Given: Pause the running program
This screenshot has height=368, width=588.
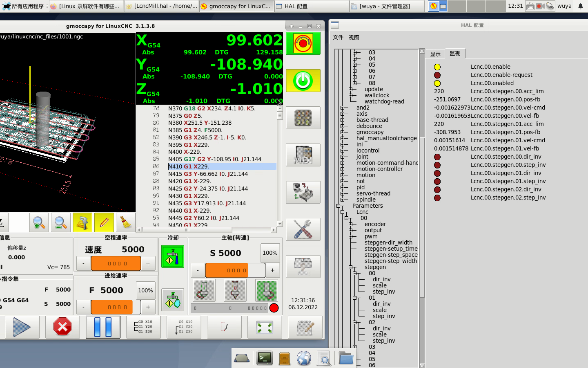Looking at the screenshot, I should coord(103,327).
